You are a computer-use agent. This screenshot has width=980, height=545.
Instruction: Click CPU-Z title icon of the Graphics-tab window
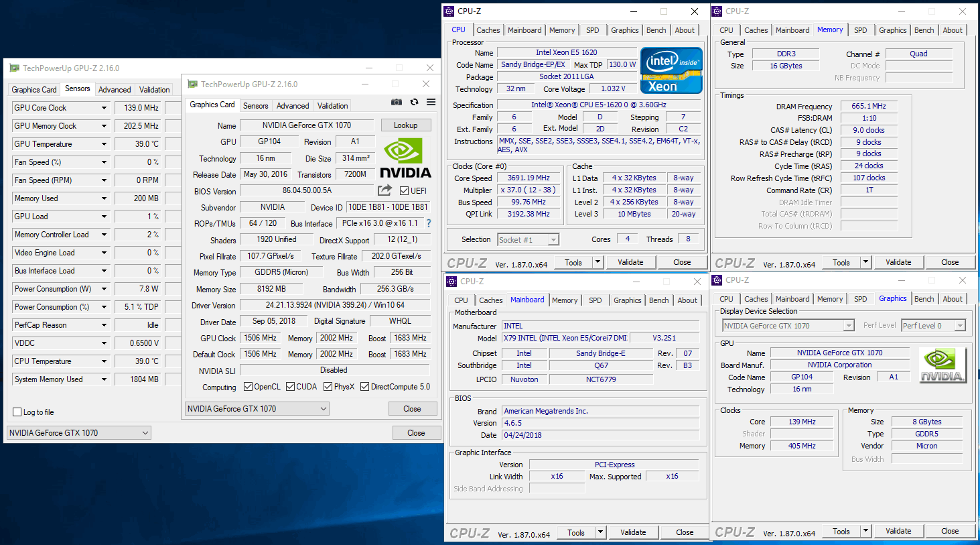click(717, 280)
